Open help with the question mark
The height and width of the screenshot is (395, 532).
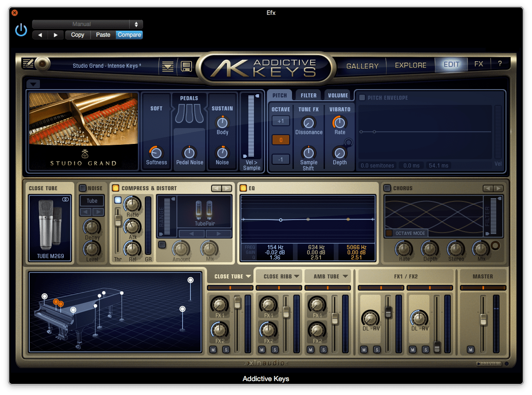[500, 64]
